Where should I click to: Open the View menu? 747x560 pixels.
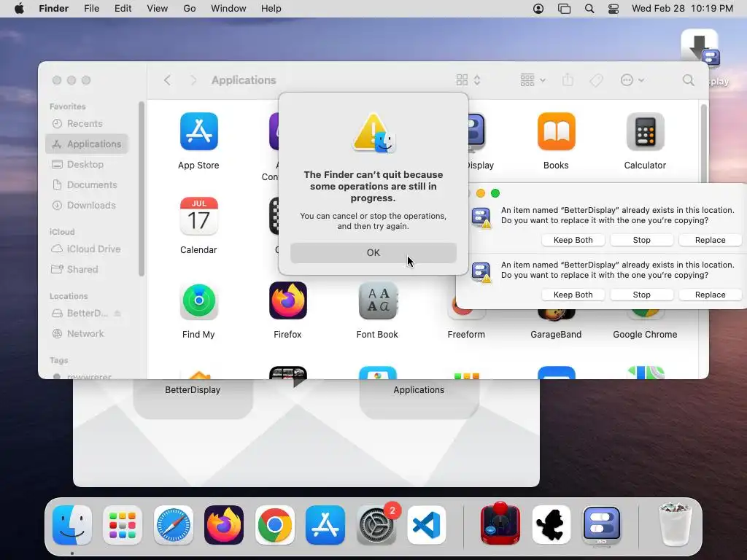pos(158,9)
